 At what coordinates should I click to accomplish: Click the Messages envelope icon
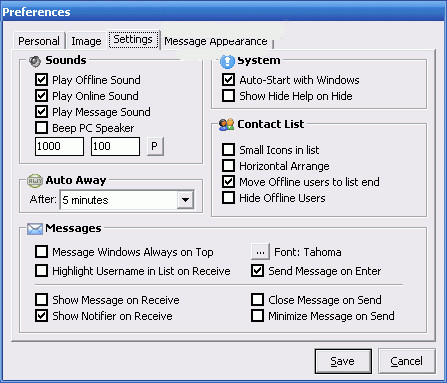pyautogui.click(x=35, y=229)
